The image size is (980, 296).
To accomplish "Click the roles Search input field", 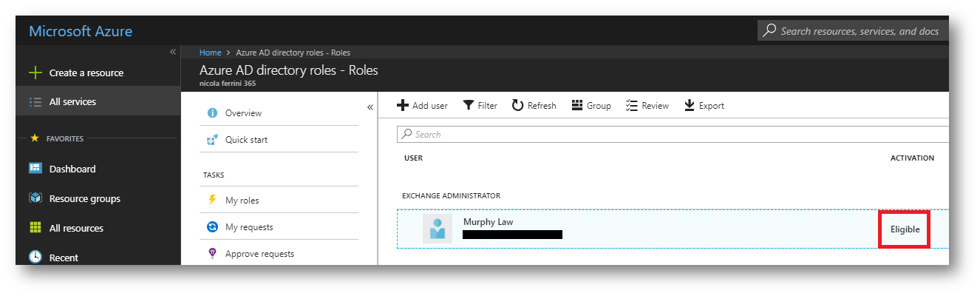I will pyautogui.click(x=673, y=135).
